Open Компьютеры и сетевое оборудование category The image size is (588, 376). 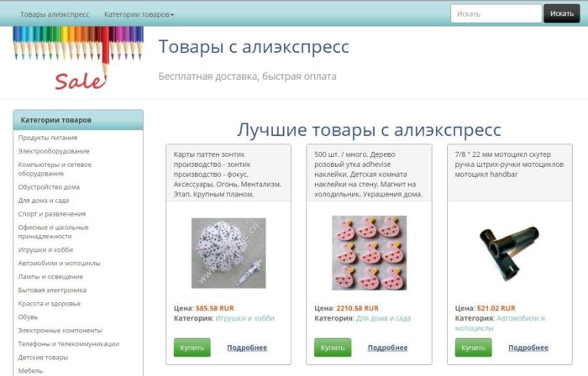tap(55, 169)
